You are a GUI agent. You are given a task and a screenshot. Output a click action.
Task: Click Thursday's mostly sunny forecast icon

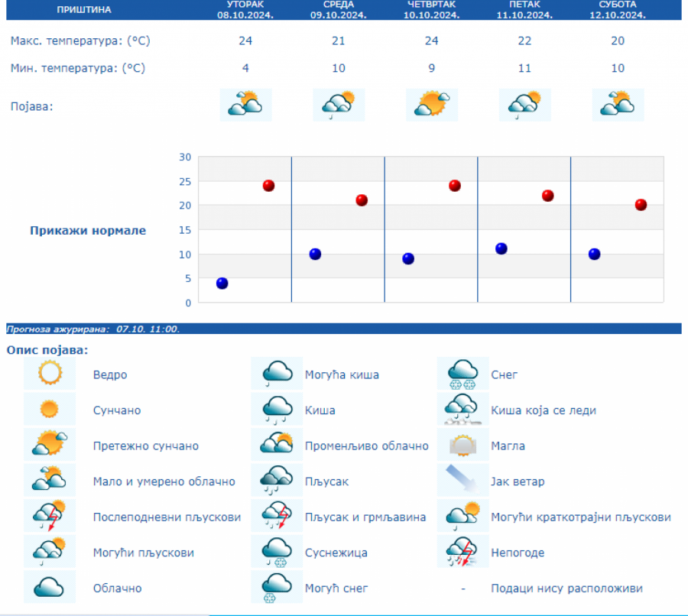pyautogui.click(x=432, y=105)
